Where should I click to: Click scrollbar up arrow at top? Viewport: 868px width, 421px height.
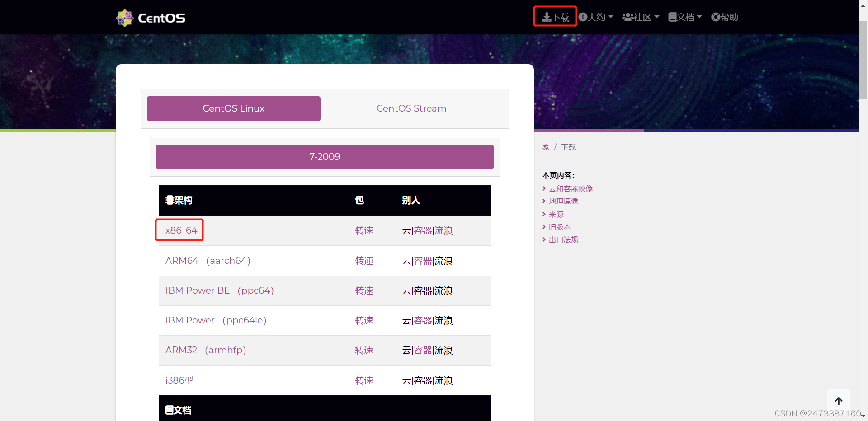863,5
